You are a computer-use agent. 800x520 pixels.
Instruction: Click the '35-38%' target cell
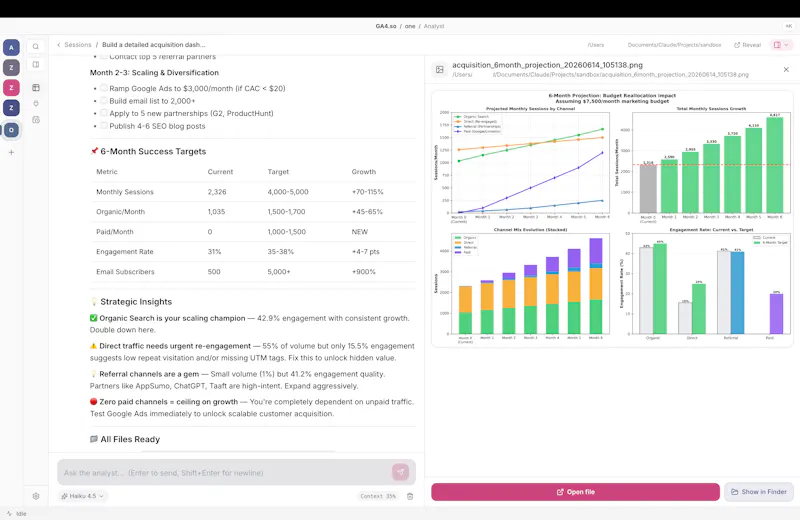[x=281, y=252]
